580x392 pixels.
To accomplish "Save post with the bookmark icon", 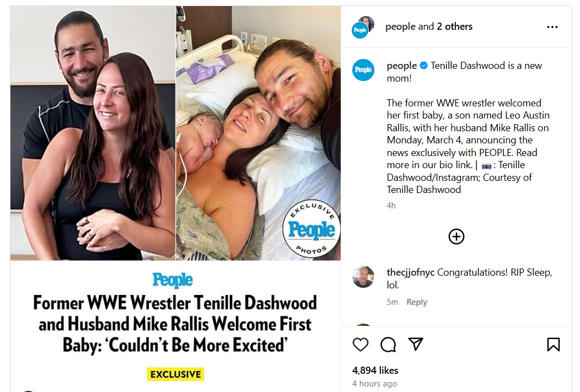I will tap(554, 345).
